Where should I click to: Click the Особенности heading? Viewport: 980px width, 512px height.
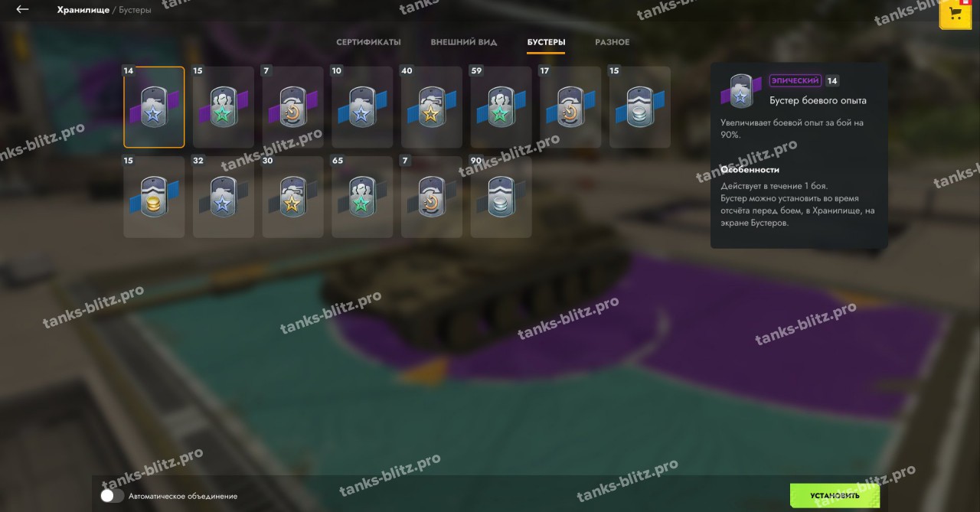750,170
